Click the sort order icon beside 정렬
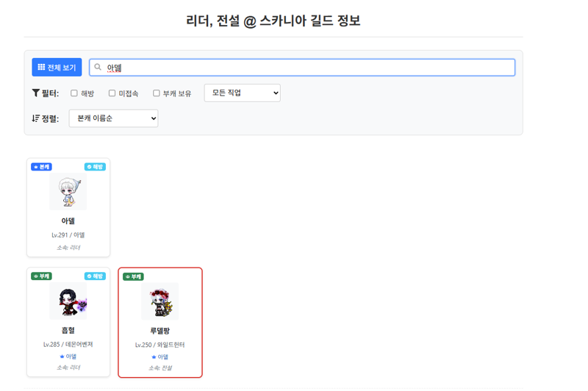588x391 pixels. [35, 118]
